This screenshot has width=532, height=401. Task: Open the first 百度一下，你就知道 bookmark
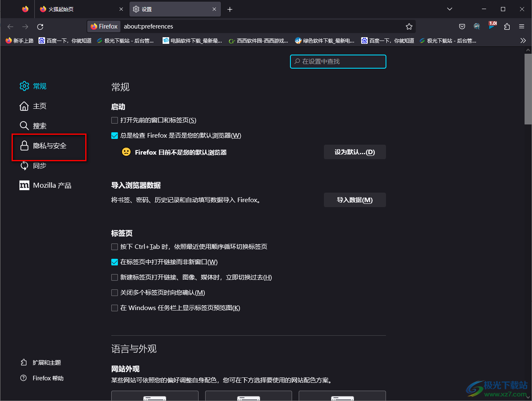coord(65,41)
